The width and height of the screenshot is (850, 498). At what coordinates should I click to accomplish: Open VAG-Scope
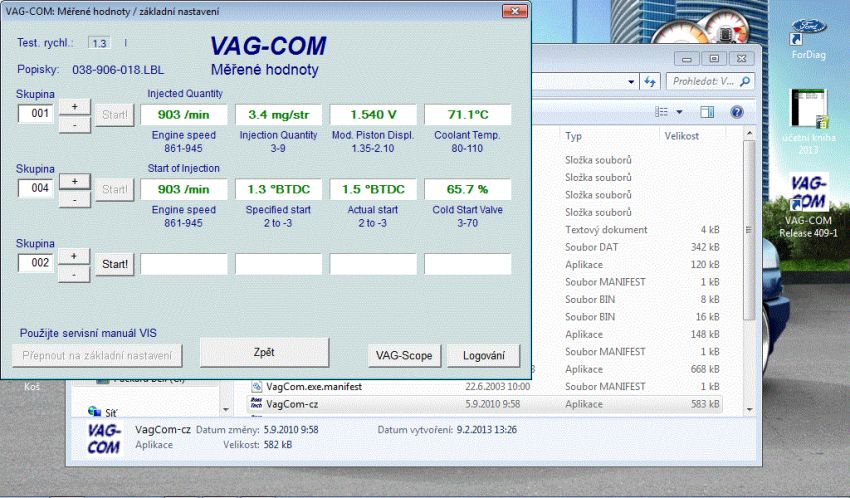[x=402, y=355]
